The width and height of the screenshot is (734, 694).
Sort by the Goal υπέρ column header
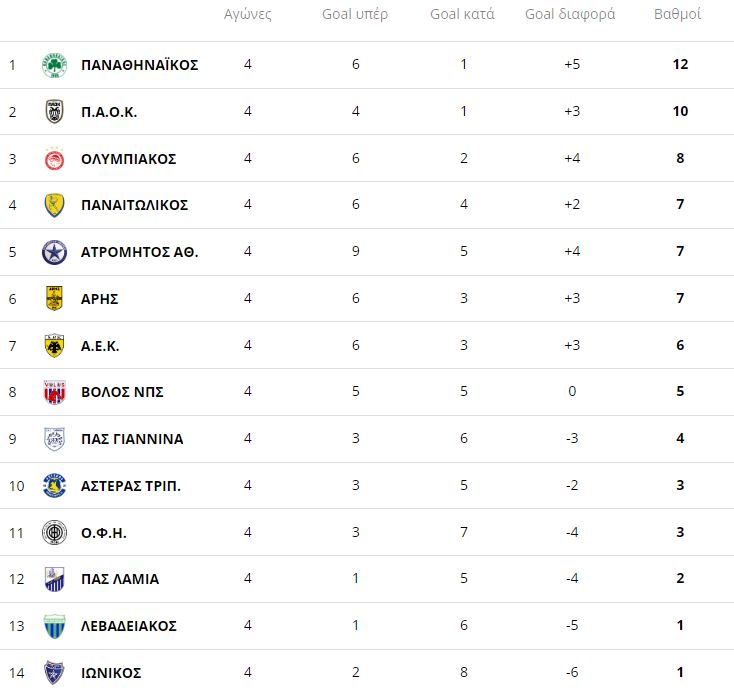[x=355, y=15]
